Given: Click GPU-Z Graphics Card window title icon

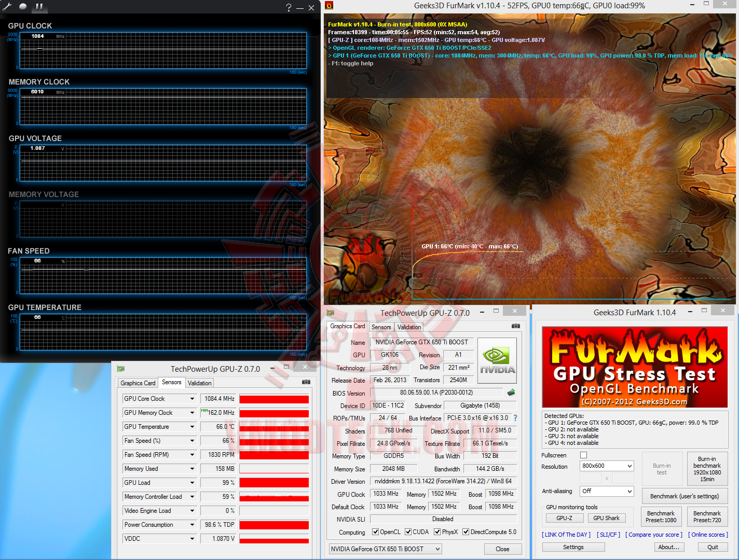Looking at the screenshot, I should click(x=331, y=313).
